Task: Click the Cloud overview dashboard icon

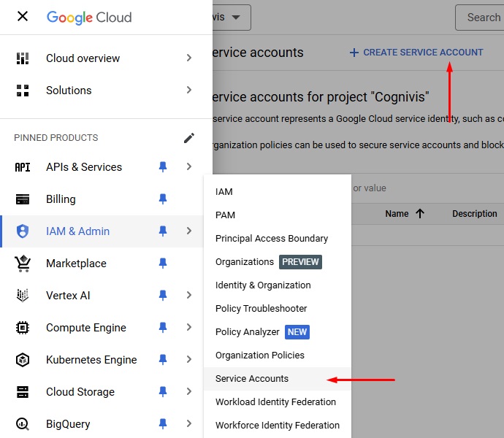Action: pos(23,58)
